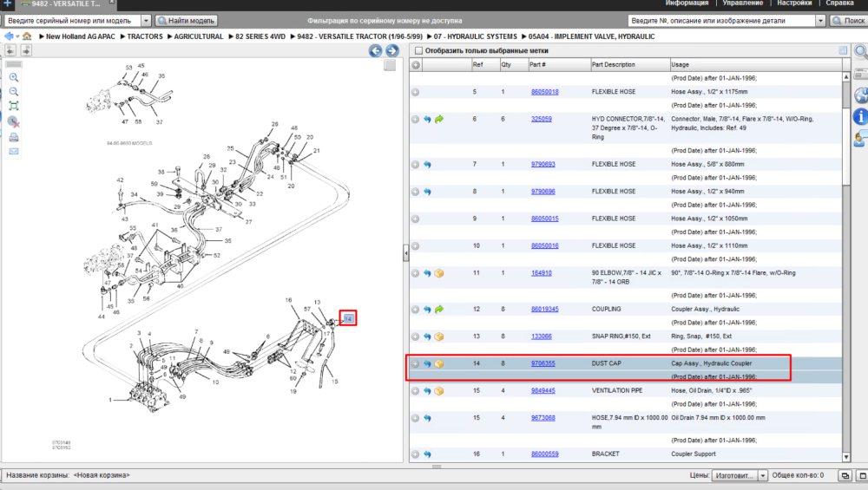The width and height of the screenshot is (868, 490).
Task: Click the blue arrow icon on row 325059
Action: (427, 119)
